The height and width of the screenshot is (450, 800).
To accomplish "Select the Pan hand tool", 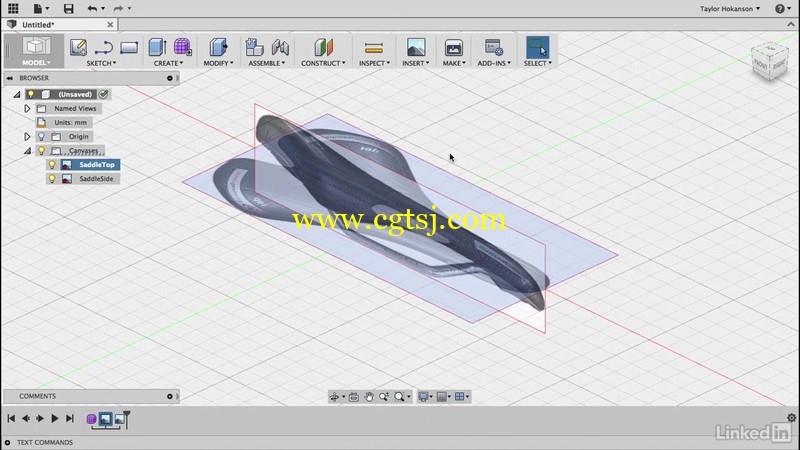I will click(x=368, y=396).
